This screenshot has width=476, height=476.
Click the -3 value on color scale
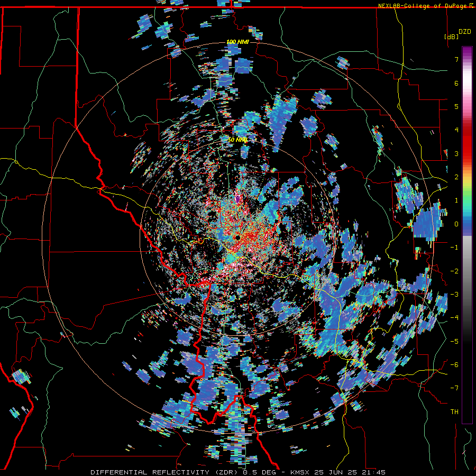(x=454, y=294)
